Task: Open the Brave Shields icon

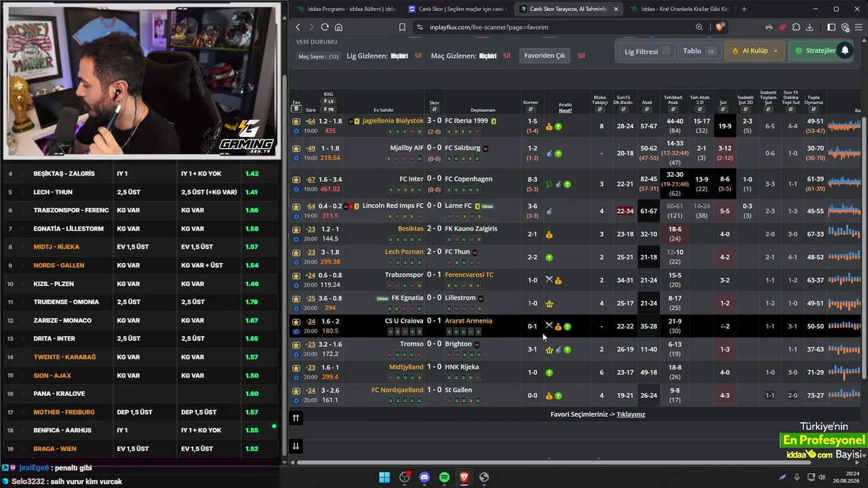Action: pos(719,27)
